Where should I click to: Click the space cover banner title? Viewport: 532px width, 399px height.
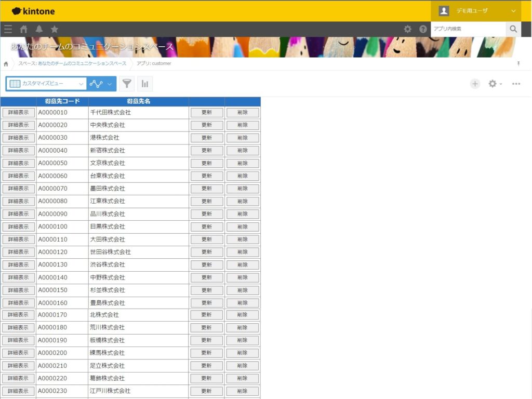(x=92, y=46)
